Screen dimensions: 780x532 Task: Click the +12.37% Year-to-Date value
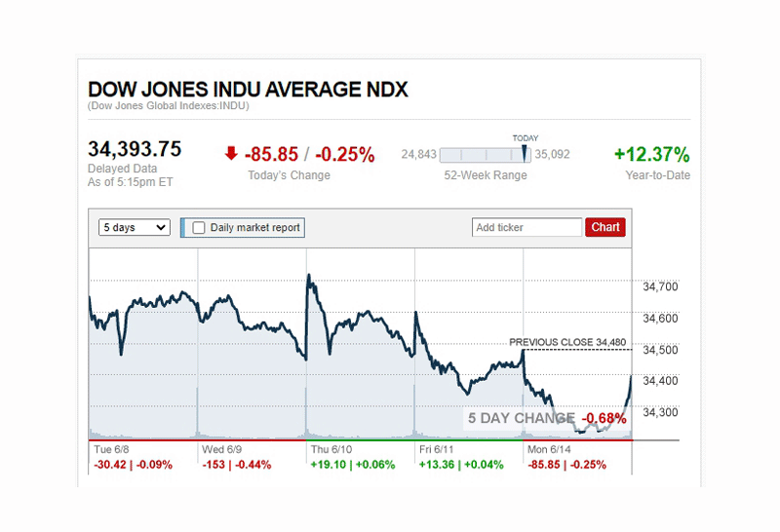651,154
